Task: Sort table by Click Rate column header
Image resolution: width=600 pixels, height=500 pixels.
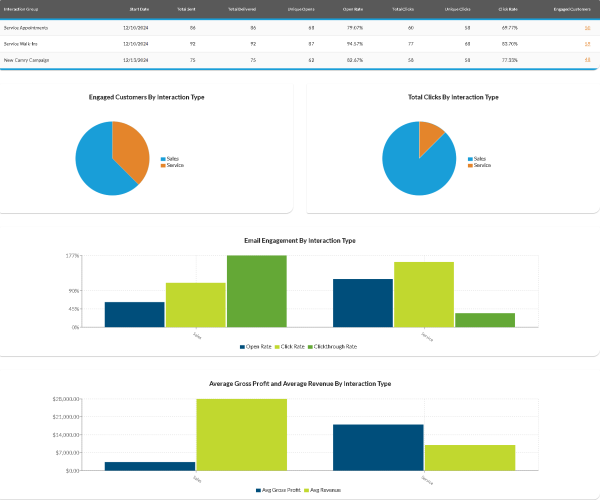Action: pyautogui.click(x=509, y=8)
